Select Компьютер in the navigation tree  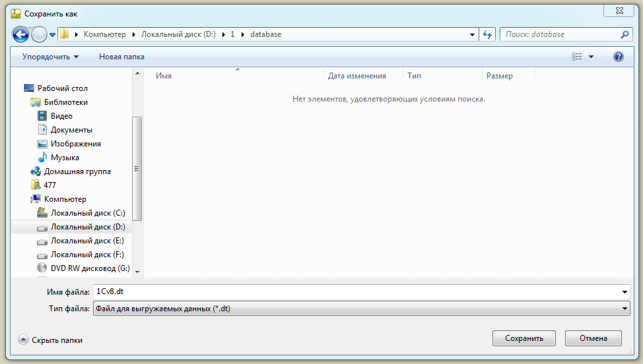65,199
